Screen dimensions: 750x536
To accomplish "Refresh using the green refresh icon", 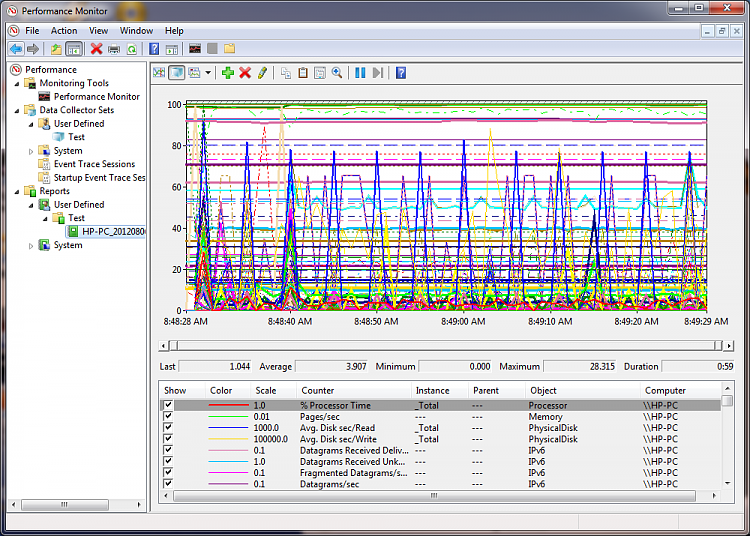I will click(x=132, y=49).
